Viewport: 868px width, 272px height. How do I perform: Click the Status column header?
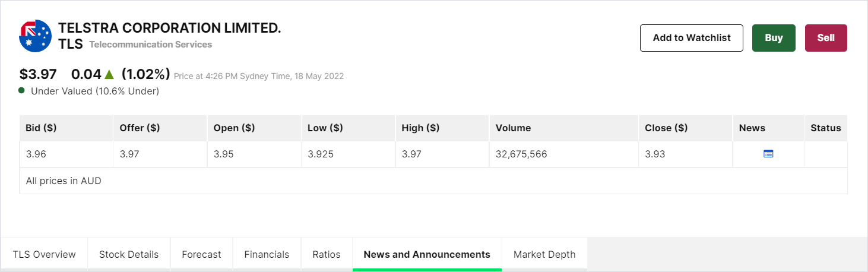pos(826,128)
